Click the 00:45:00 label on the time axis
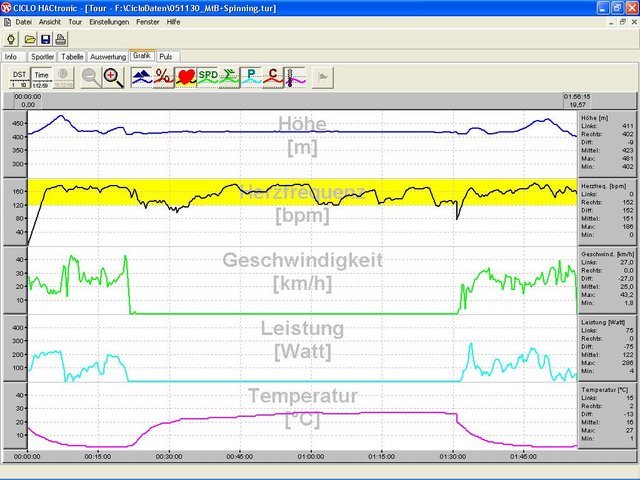 click(240, 456)
